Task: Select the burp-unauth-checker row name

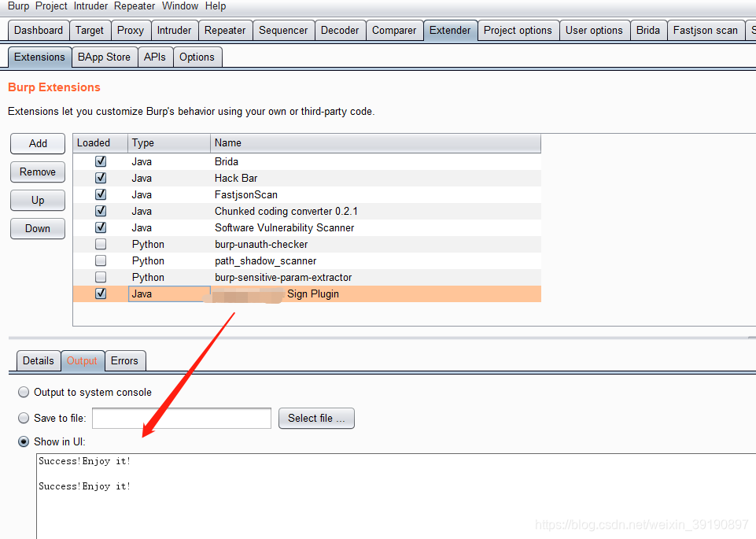Action: point(261,245)
